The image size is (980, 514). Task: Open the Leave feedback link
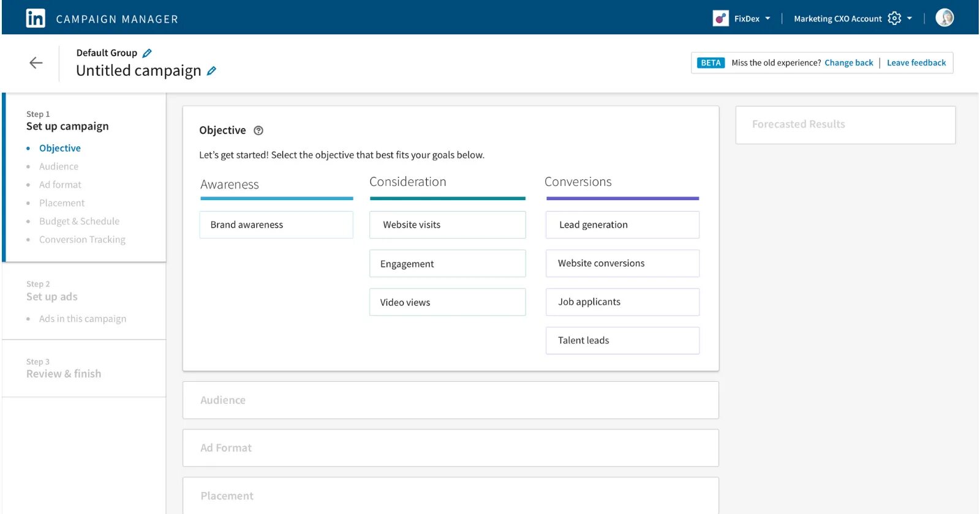coord(916,62)
